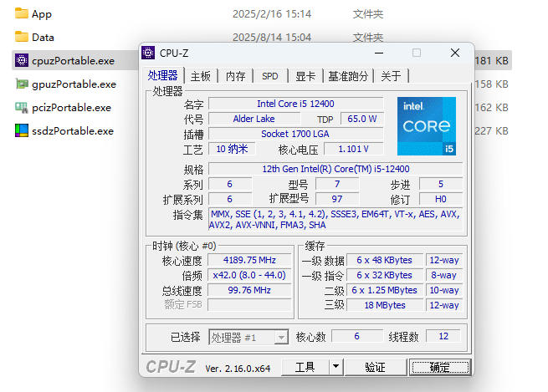Click the 8-way associativity value

click(x=444, y=275)
